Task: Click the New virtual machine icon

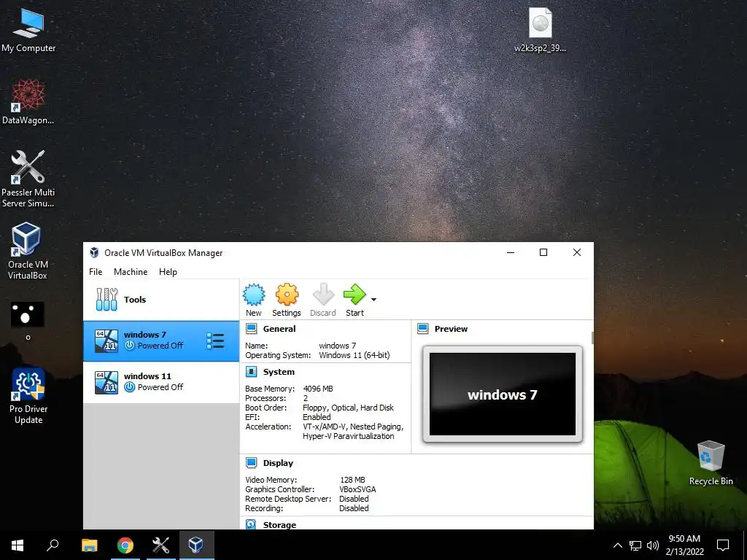Action: pos(253,295)
